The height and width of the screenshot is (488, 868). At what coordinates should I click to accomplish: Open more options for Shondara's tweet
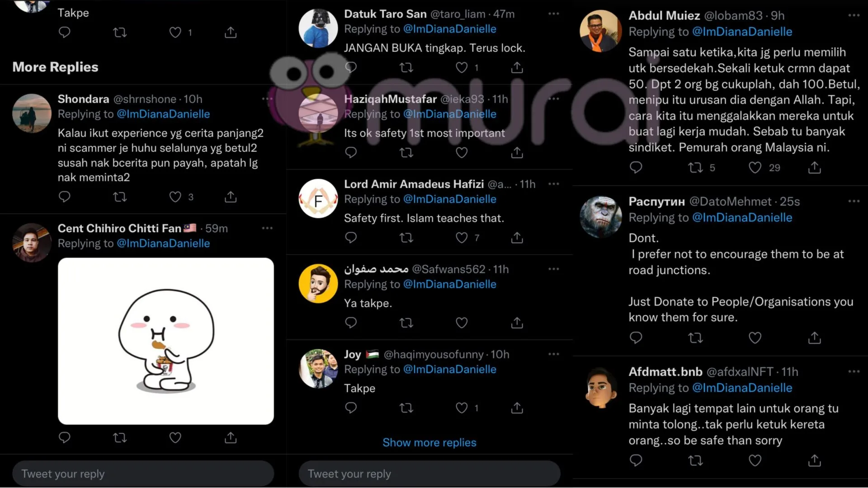[267, 99]
